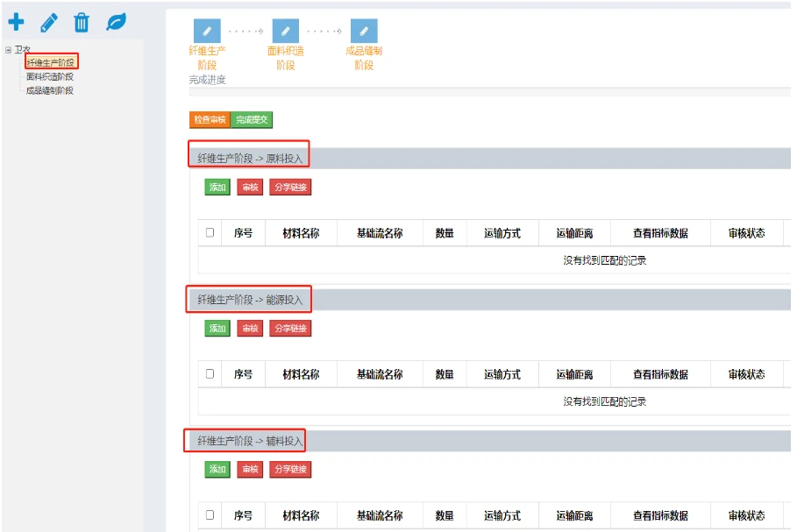The height and width of the screenshot is (532, 797).
Task: Click the orange 检查审核 button
Action: 210,120
